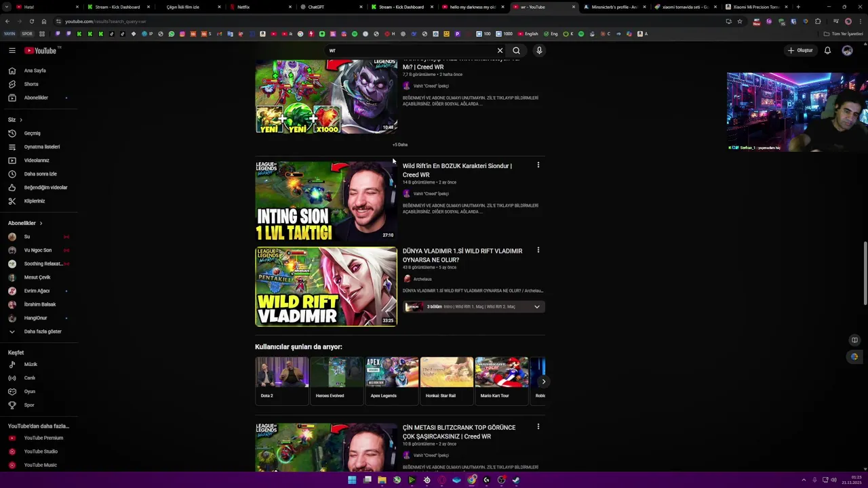Screen dimensions: 868x488
Task: Open Windows Start menu on taskbar
Action: [352, 480]
